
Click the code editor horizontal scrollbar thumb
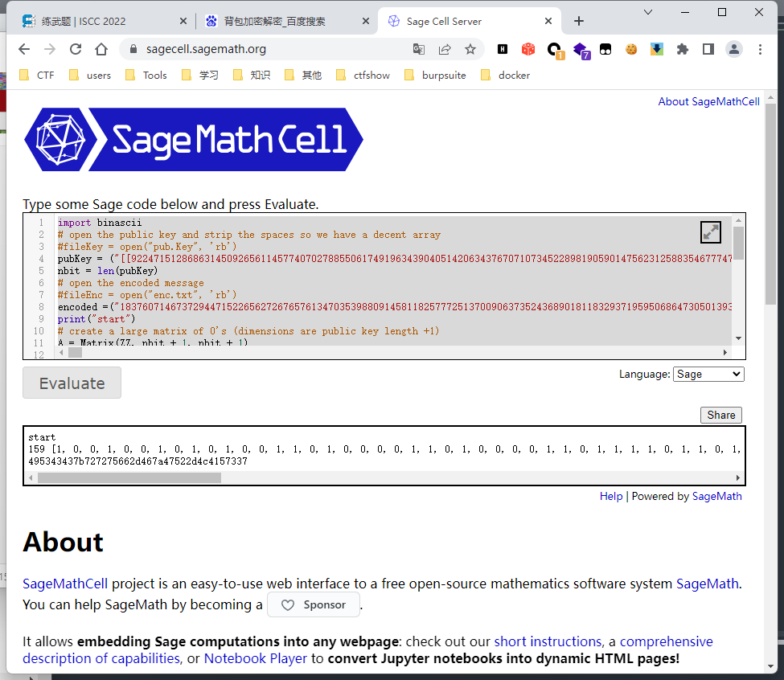pyautogui.click(x=75, y=352)
